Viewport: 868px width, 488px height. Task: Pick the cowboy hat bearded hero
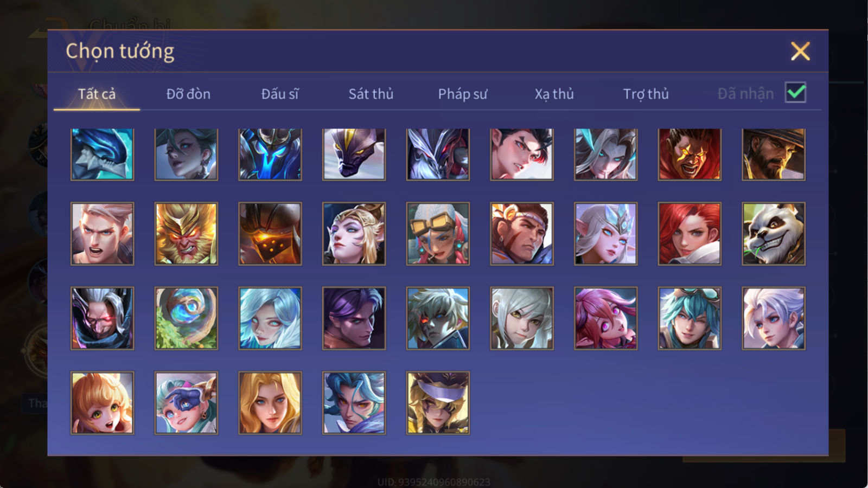[774, 155]
